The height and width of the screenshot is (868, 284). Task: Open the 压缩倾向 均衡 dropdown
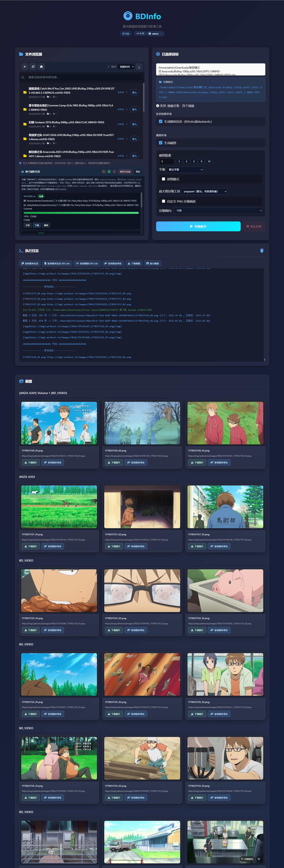click(x=218, y=211)
